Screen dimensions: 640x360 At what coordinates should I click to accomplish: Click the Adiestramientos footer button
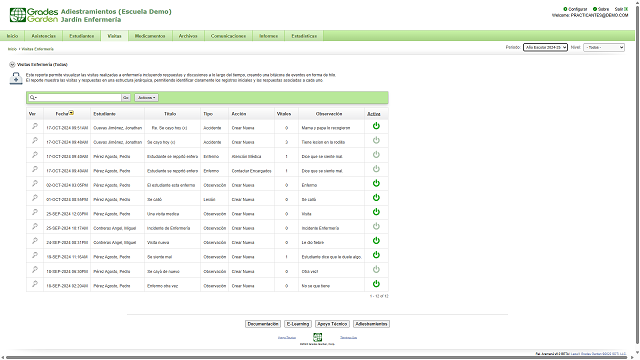[x=371, y=324]
